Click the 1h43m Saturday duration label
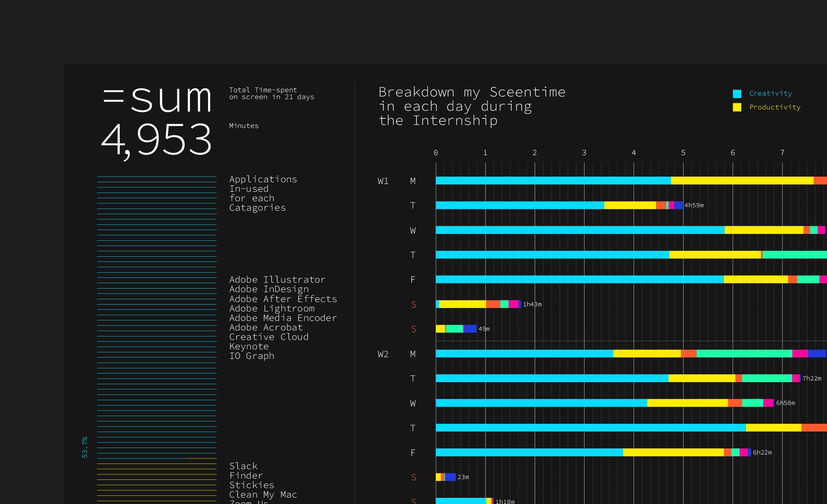The image size is (827, 504). pyautogui.click(x=532, y=305)
